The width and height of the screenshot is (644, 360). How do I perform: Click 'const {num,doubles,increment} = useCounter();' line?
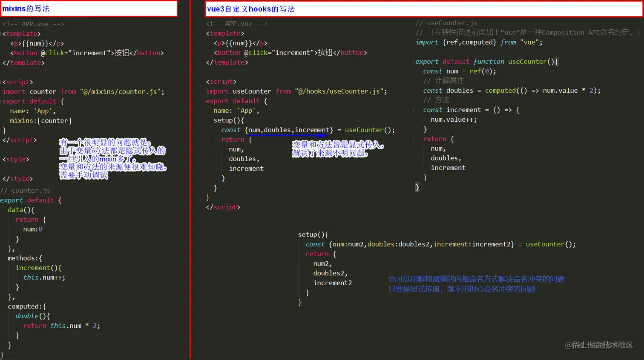coord(308,130)
